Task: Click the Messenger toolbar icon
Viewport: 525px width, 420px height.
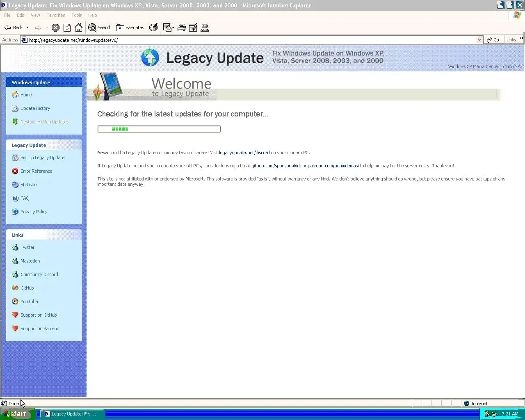Action: 205,27
